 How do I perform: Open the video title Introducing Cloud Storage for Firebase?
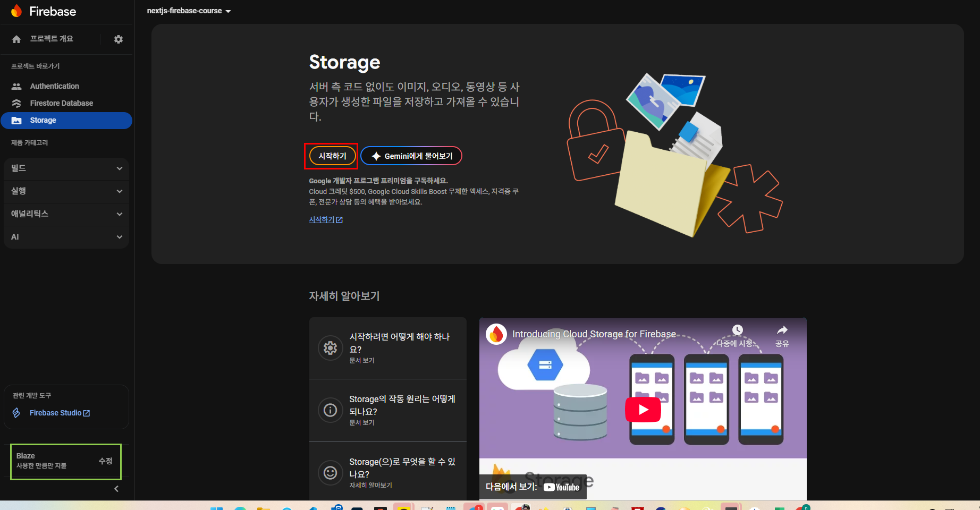594,334
